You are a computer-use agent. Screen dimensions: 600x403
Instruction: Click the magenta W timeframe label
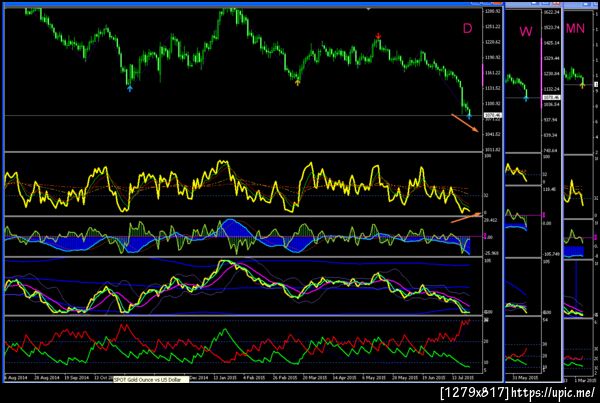pyautogui.click(x=526, y=31)
